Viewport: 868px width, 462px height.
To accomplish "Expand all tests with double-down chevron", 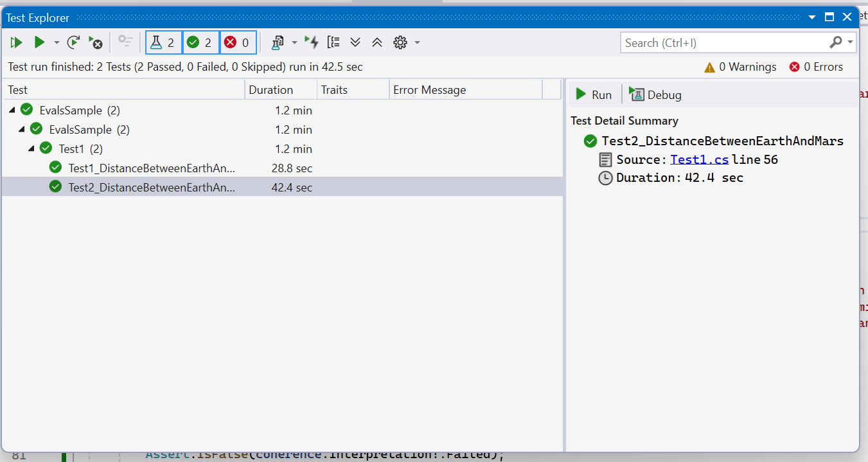I will (x=355, y=42).
